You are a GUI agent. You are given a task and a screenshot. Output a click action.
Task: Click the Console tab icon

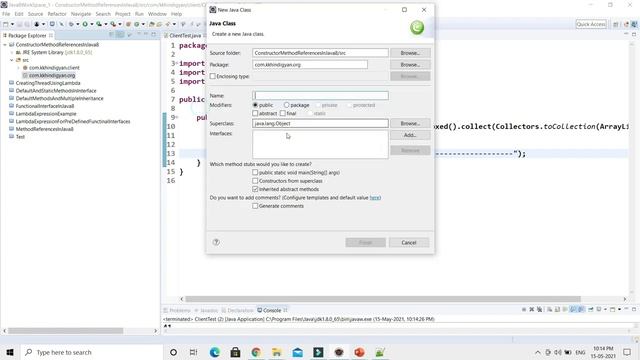(x=260, y=310)
